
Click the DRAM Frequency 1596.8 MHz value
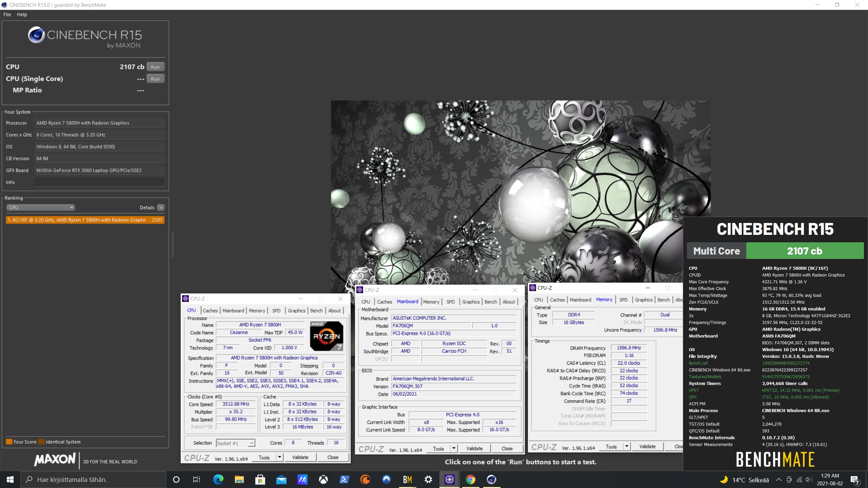(629, 348)
